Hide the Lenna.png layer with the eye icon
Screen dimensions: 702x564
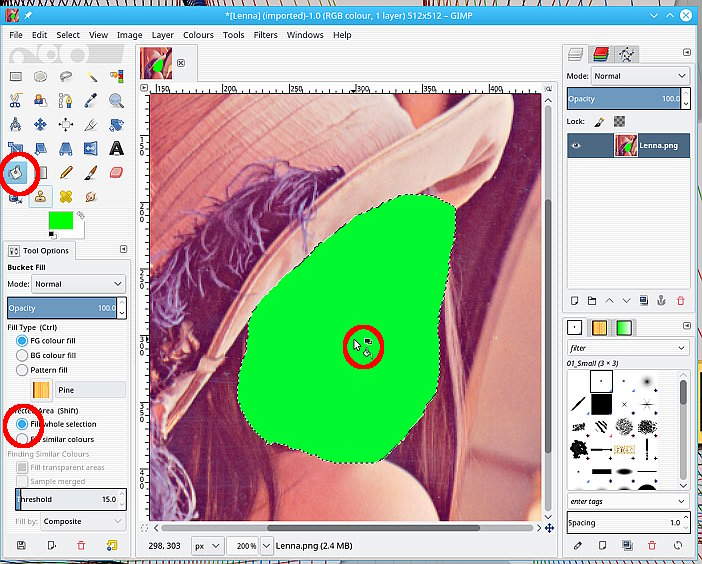pyautogui.click(x=576, y=146)
